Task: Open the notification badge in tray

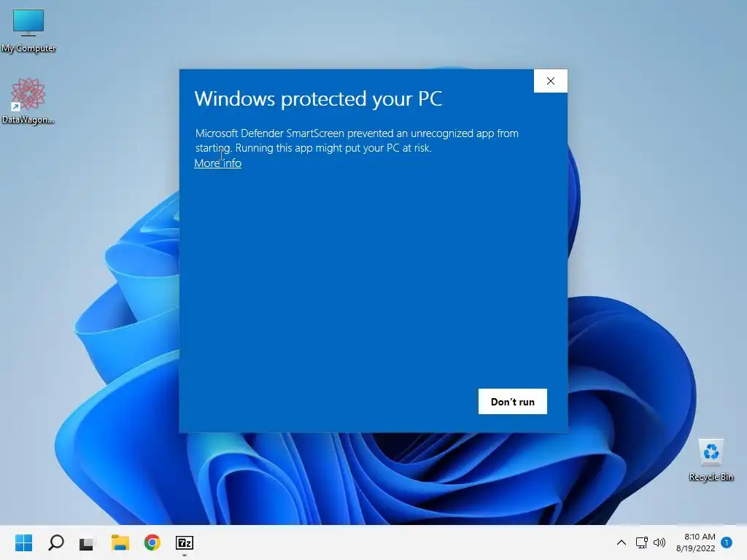Action: pyautogui.click(x=727, y=542)
